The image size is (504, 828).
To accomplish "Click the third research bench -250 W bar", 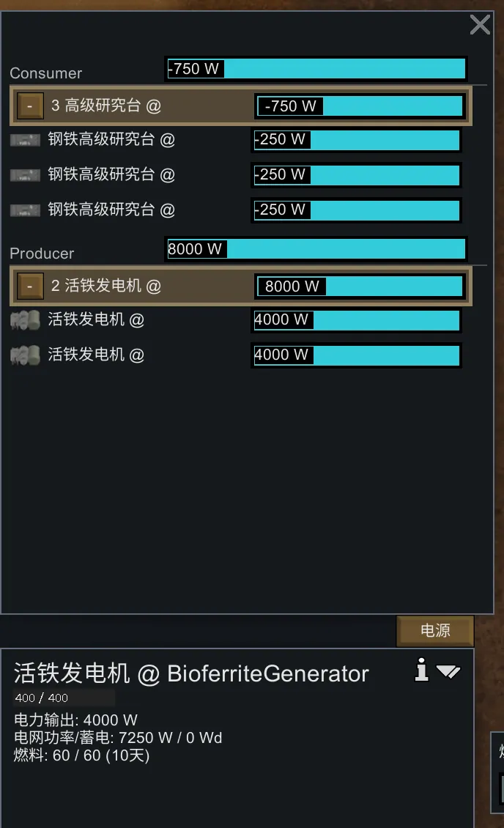I will click(x=356, y=210).
